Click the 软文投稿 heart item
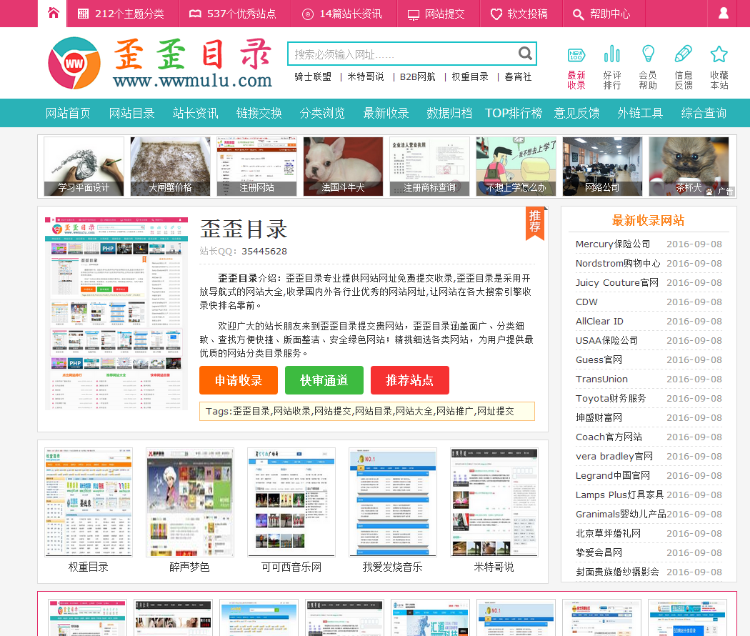 pyautogui.click(x=519, y=14)
